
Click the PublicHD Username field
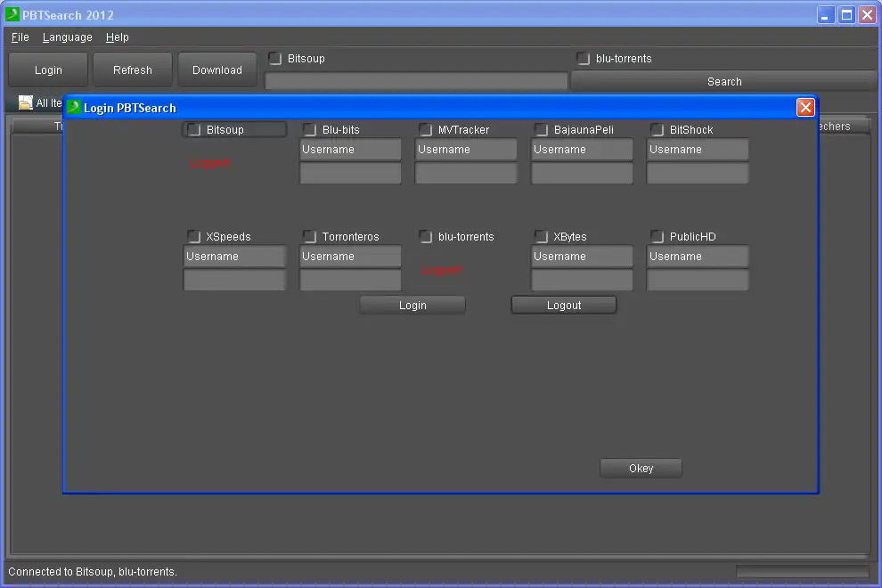pos(698,256)
